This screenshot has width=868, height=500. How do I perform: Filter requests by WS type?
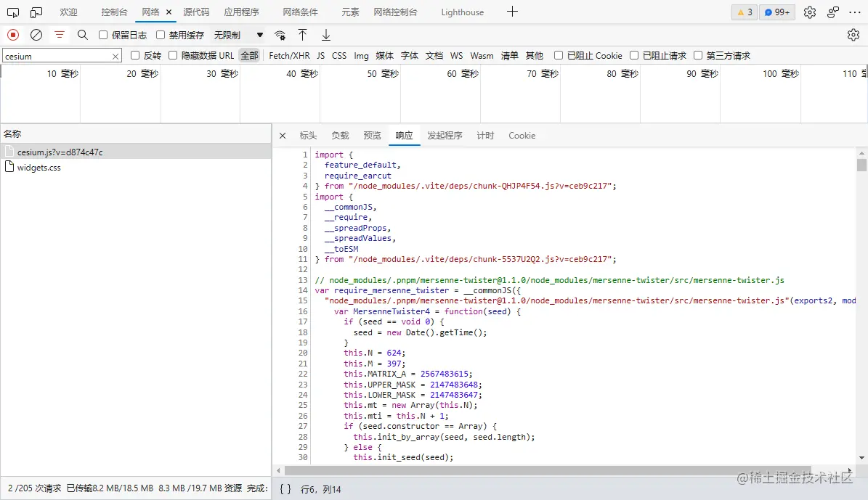pos(457,55)
